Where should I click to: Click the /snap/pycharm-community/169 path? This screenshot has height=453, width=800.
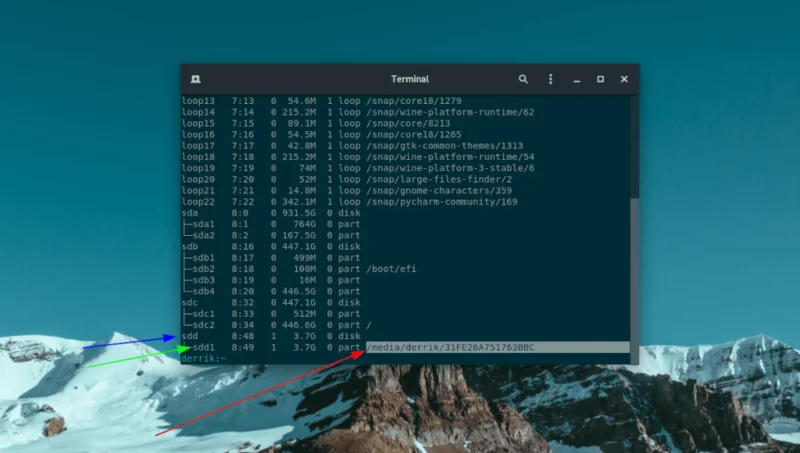(442, 202)
